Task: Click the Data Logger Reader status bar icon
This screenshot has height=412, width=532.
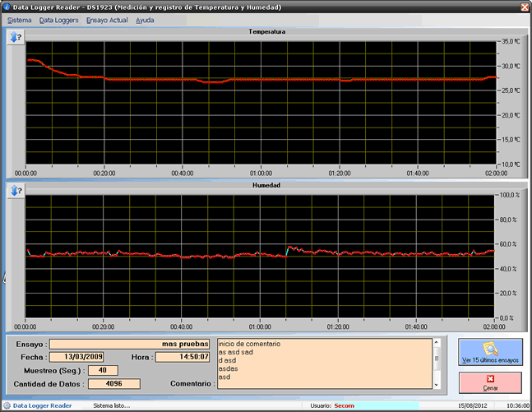Action: [7, 405]
